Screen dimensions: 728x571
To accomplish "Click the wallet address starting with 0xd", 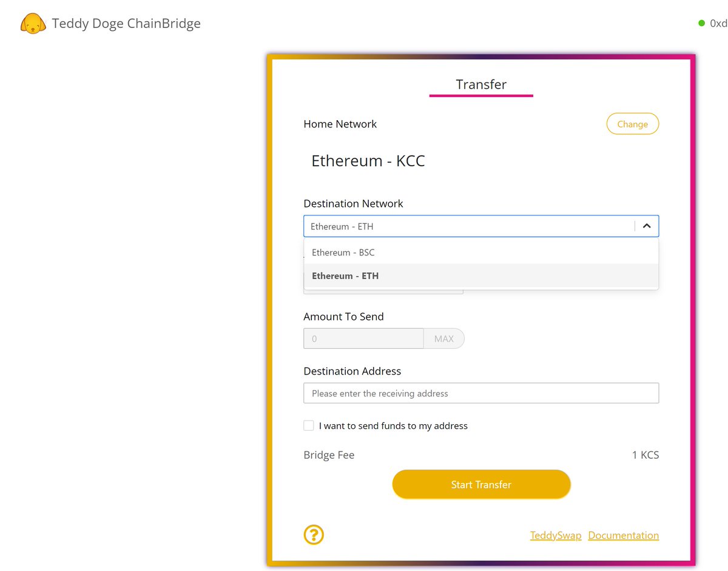I will click(718, 23).
